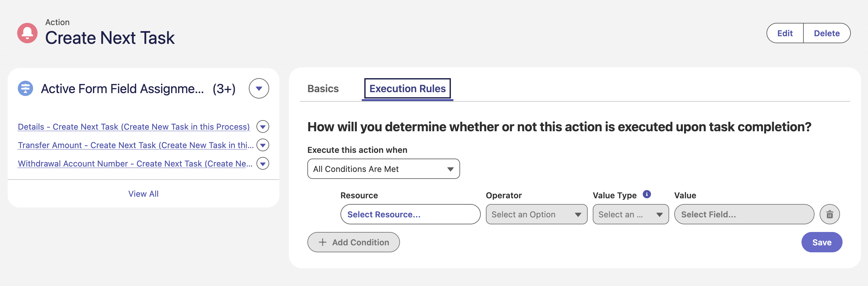Open actions menu for Withdrawal Account Number row
Screen dimensions: 868x286
click(262, 164)
